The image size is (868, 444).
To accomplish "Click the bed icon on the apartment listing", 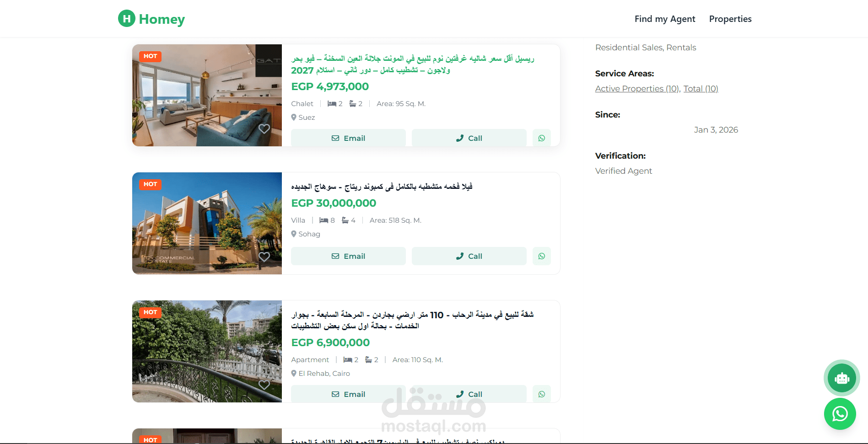I will tap(348, 360).
